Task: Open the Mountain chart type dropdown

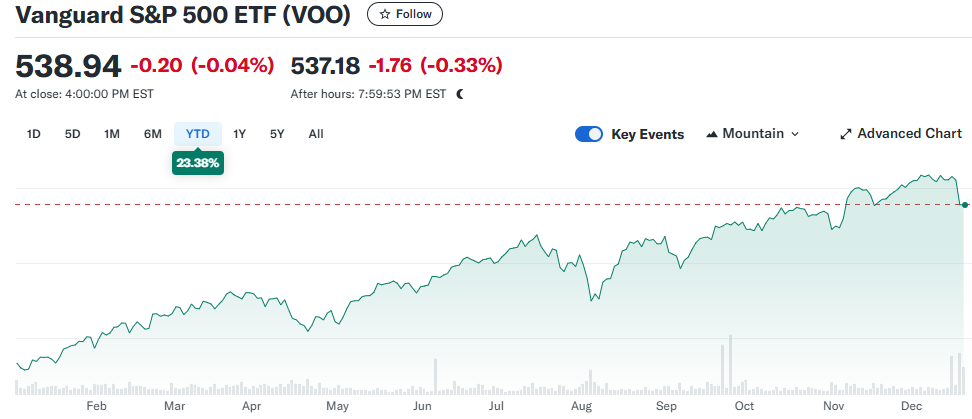Action: point(752,134)
